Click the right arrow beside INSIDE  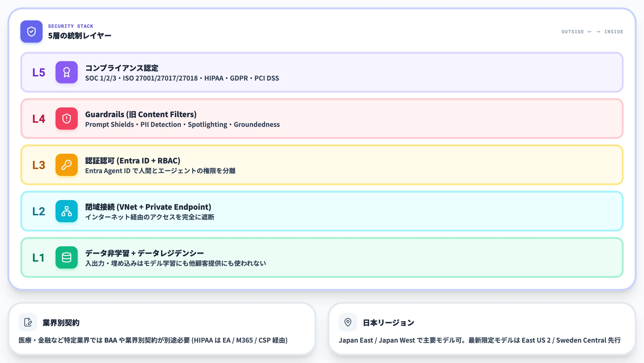click(598, 32)
